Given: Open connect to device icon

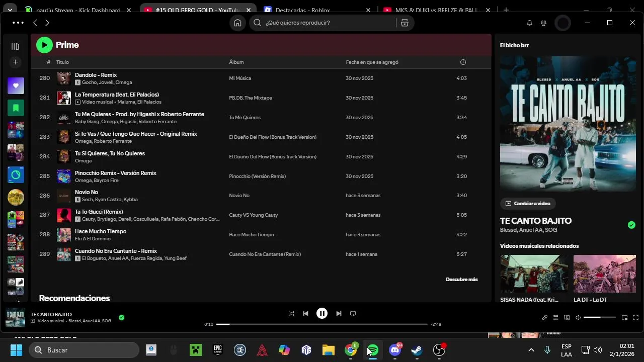Looking at the screenshot, I should click(567, 317).
